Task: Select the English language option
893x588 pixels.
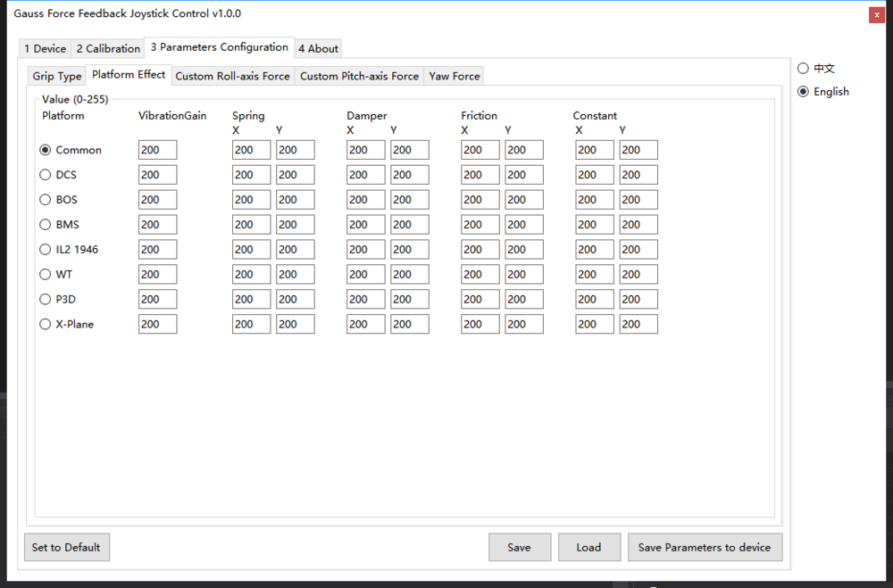Action: [x=823, y=92]
